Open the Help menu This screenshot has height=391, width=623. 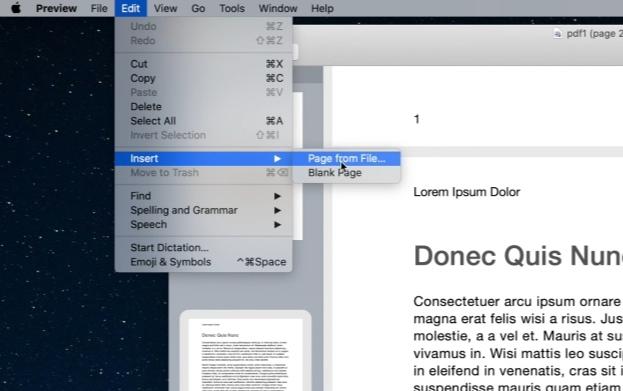[322, 8]
